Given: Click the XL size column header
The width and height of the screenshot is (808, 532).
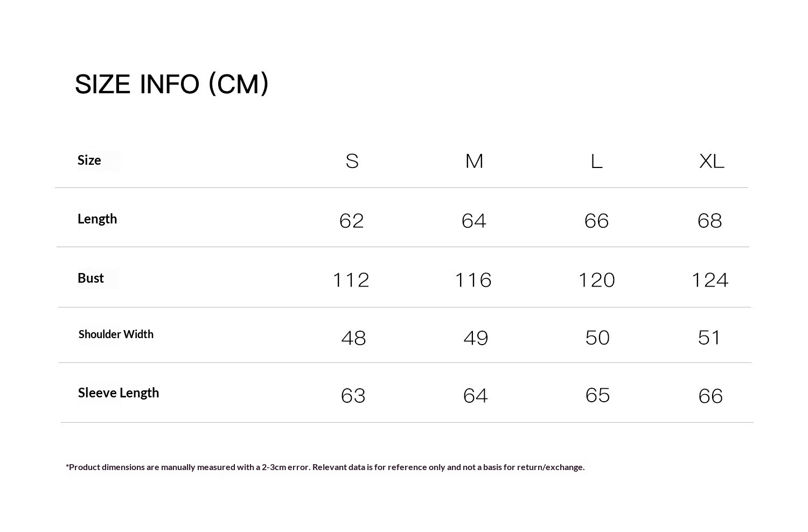Looking at the screenshot, I should click(x=711, y=161).
